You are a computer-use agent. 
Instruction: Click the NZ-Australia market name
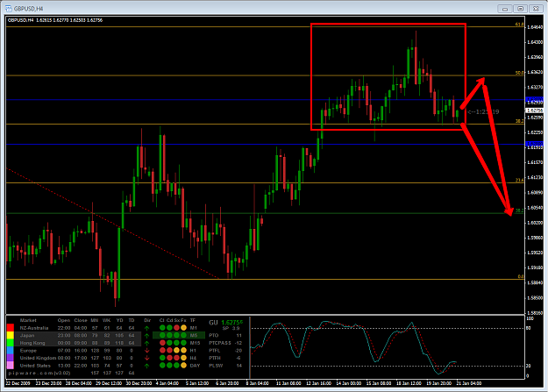coord(34,328)
